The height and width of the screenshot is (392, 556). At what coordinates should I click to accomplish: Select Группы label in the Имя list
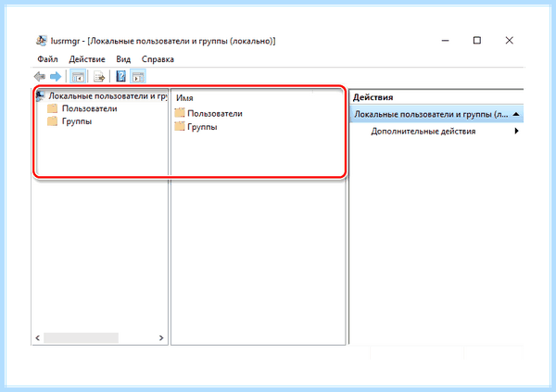click(x=202, y=127)
